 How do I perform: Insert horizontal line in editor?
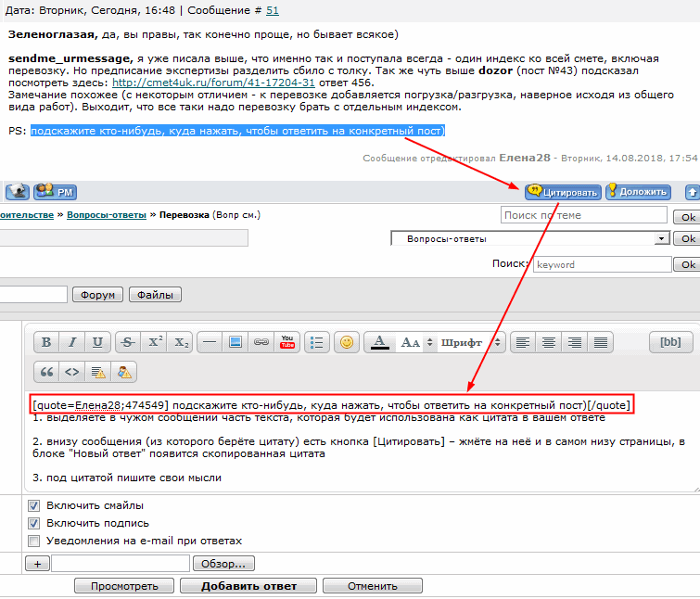tap(210, 342)
